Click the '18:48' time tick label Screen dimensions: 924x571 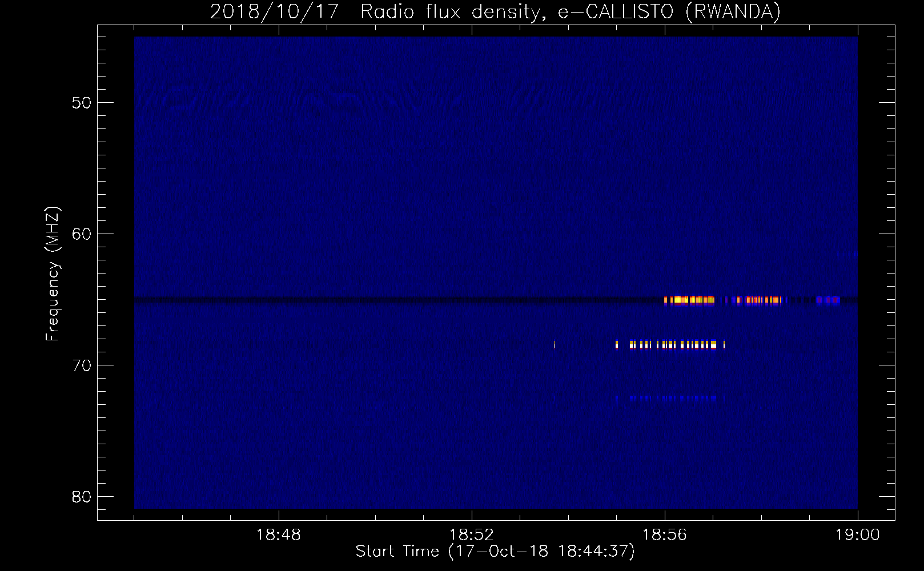click(x=278, y=534)
